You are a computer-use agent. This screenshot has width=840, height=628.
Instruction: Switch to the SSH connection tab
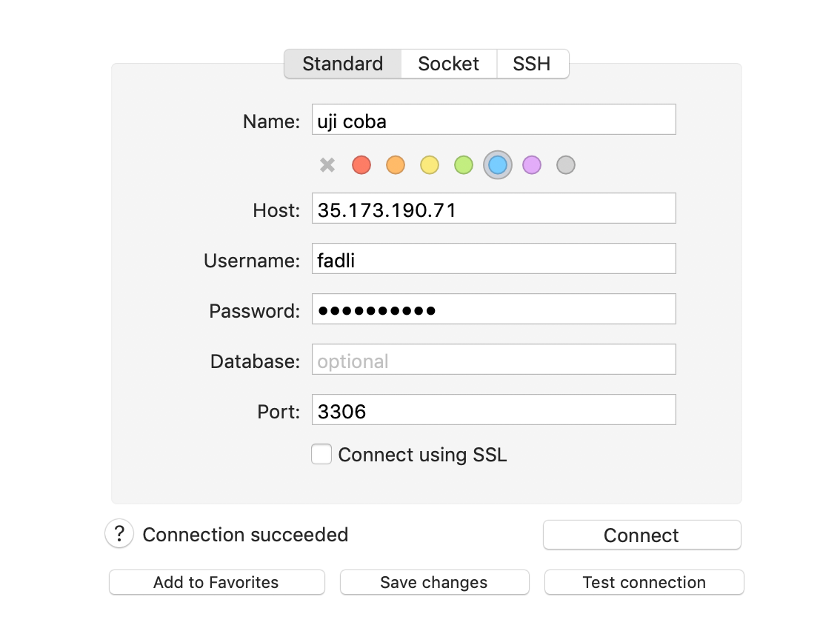533,64
